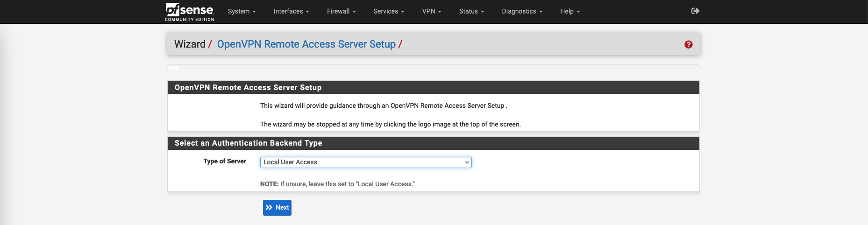Screen dimensions: 868x225
Task: Expand the Interfaces dropdown menu
Action: click(291, 11)
